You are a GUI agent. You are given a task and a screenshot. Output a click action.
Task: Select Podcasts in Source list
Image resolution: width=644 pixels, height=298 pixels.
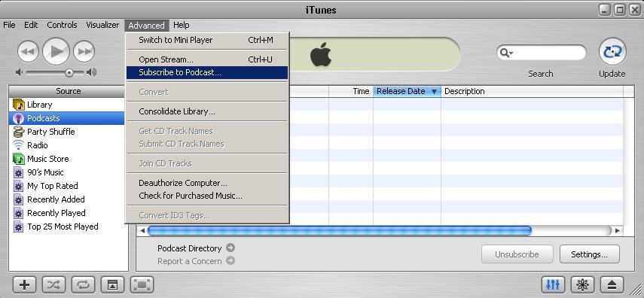[x=66, y=118]
